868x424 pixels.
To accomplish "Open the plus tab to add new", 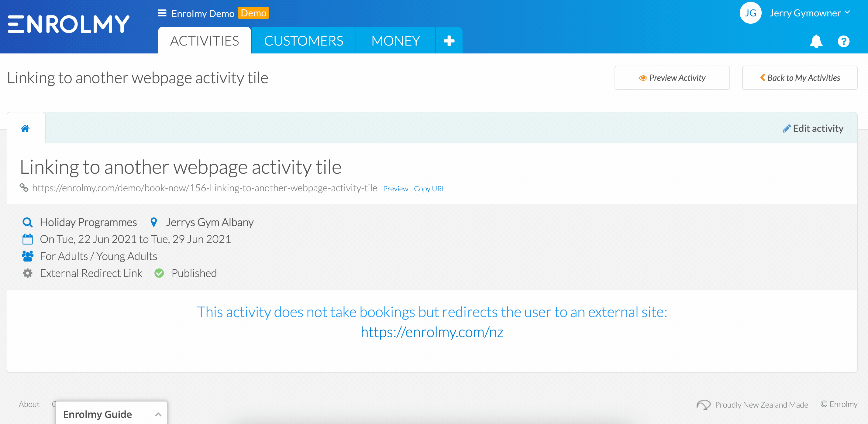I will pos(449,41).
